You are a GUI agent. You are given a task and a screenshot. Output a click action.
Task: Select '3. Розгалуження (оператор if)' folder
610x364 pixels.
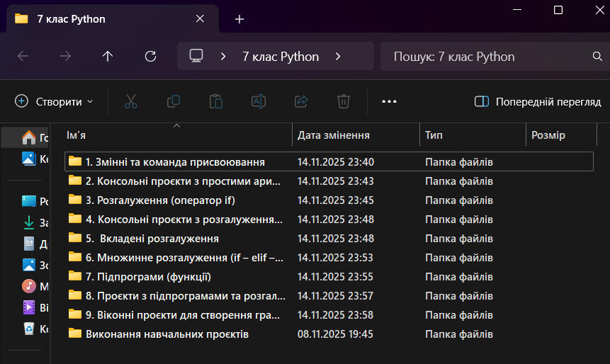[329, 200]
